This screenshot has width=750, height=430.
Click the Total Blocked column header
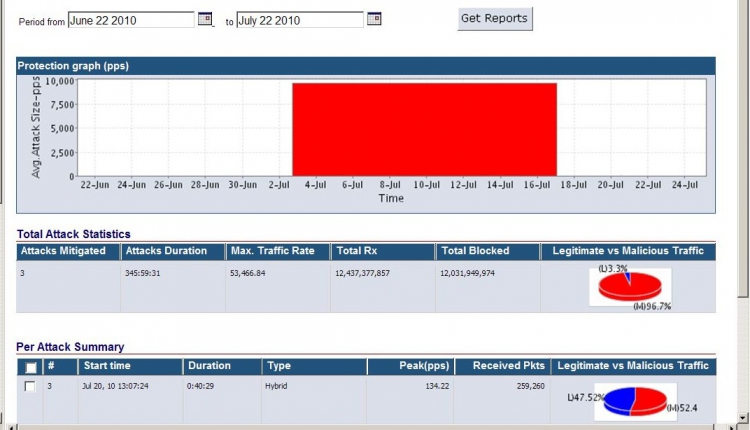[488, 251]
